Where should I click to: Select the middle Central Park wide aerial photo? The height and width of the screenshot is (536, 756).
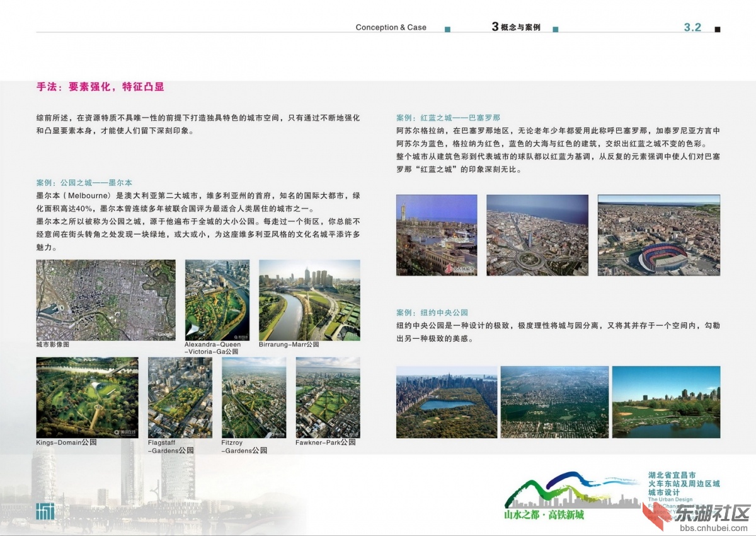(x=554, y=402)
